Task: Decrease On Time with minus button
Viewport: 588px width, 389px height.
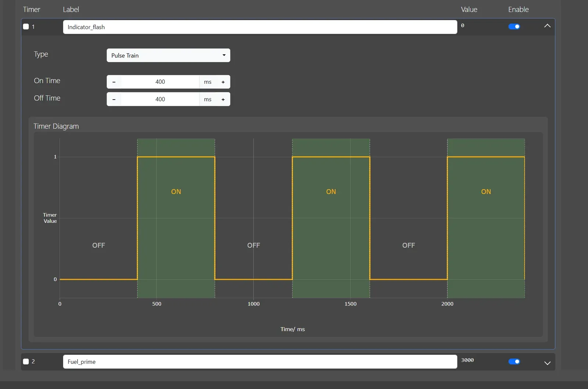Action: point(114,82)
